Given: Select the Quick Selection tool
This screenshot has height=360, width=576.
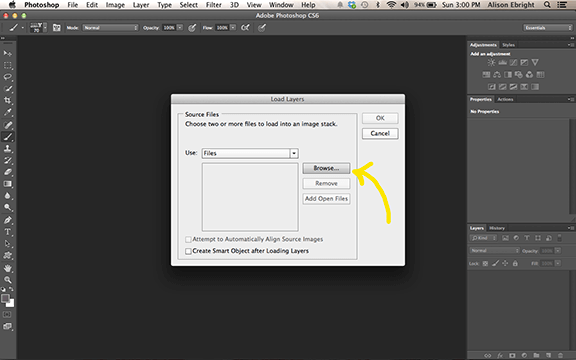Looking at the screenshot, I should [7, 89].
